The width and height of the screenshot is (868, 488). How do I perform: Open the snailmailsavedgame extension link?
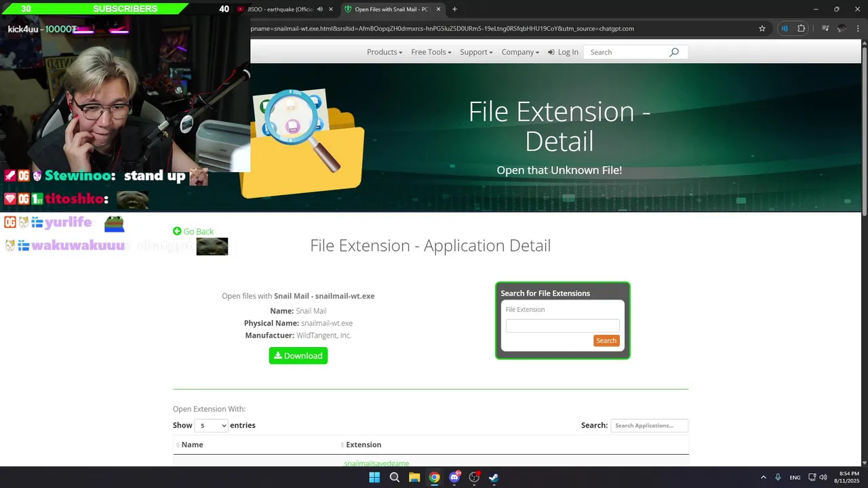click(x=376, y=464)
